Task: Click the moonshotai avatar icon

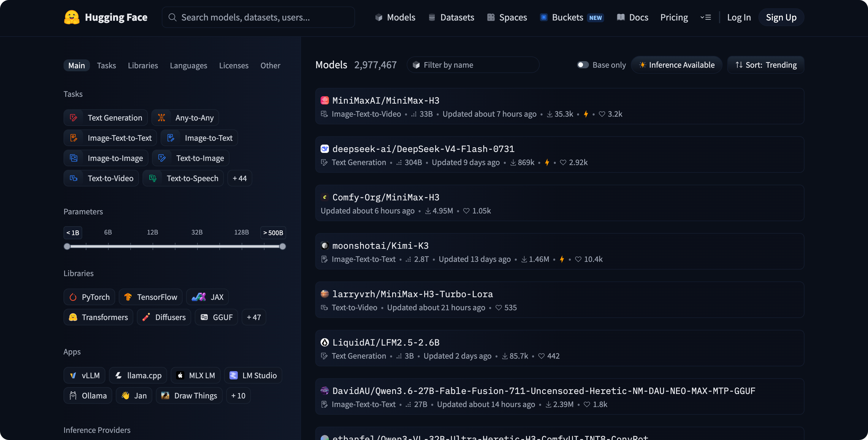Action: coord(324,246)
